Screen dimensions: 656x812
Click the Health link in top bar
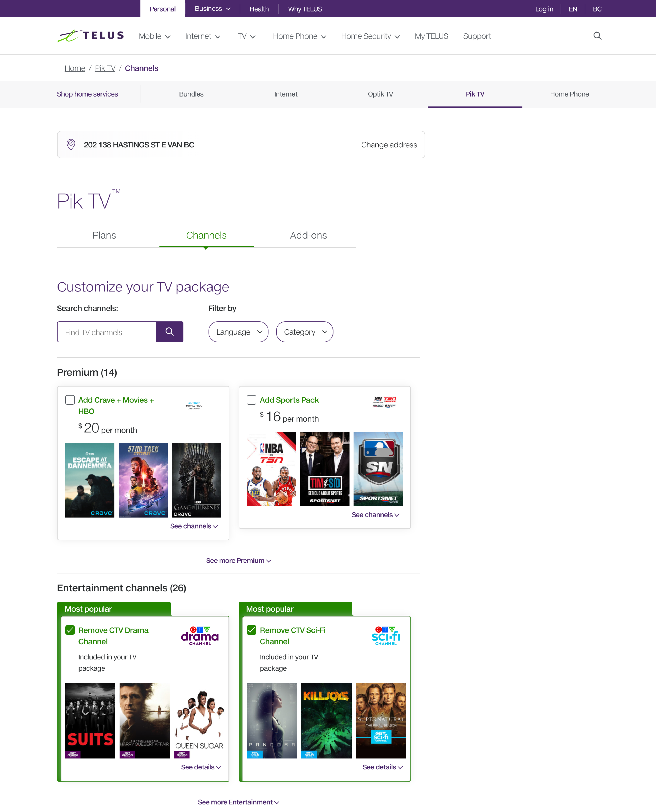(259, 9)
